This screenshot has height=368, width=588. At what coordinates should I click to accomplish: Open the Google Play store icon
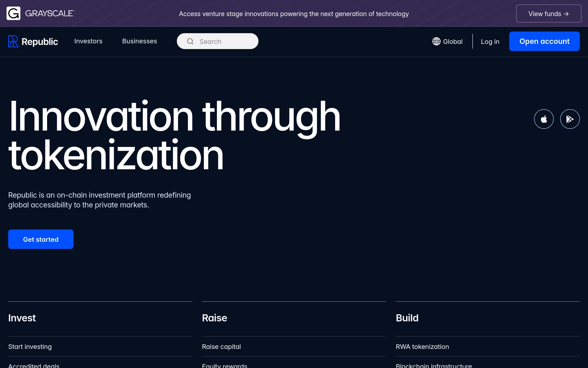pyautogui.click(x=570, y=119)
